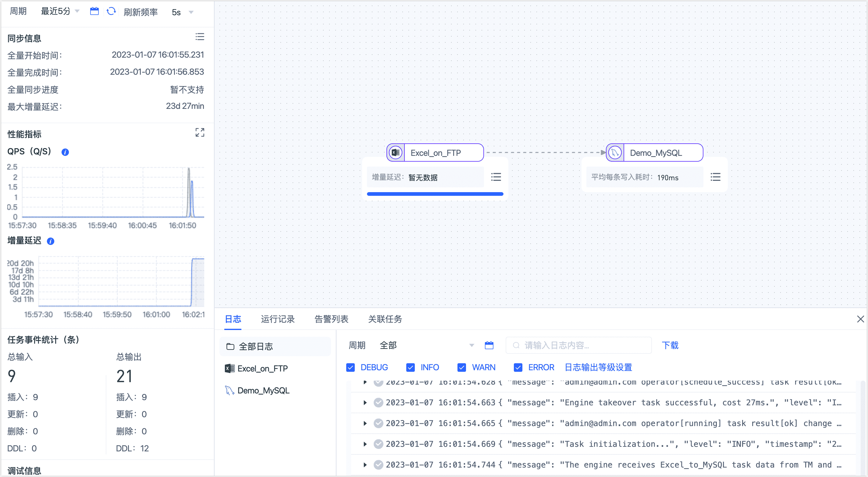Screen dimensions: 868x477
Task: Switch to the 告警列表 tab
Action: click(x=331, y=319)
